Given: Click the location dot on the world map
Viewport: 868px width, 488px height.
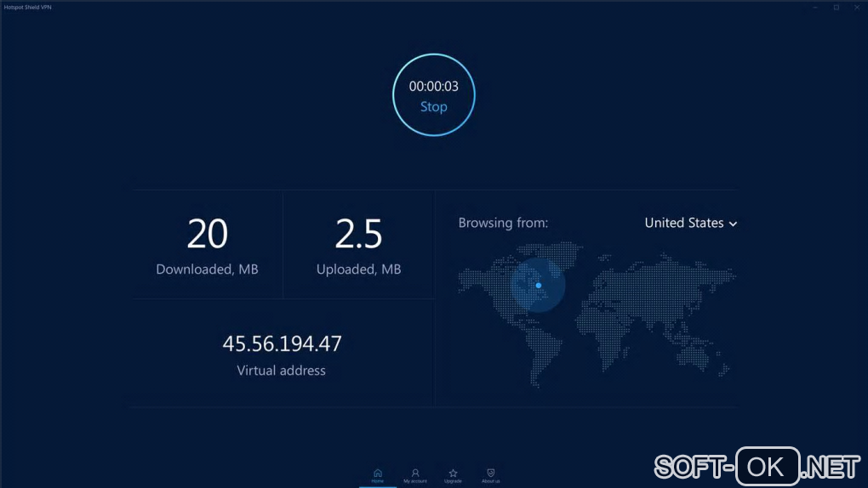Looking at the screenshot, I should 538,286.
